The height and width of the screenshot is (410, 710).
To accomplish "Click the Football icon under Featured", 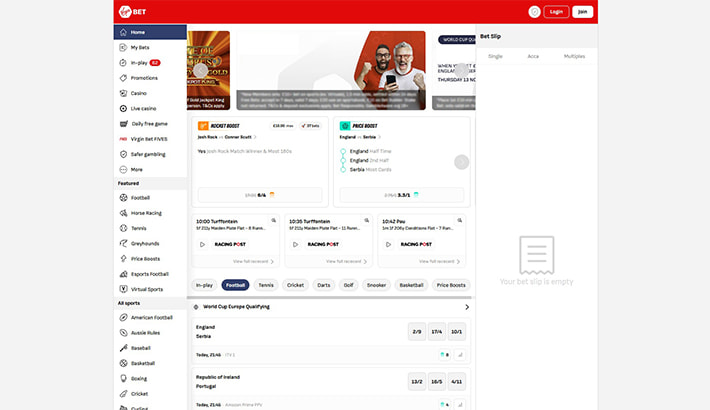I will [x=123, y=198].
